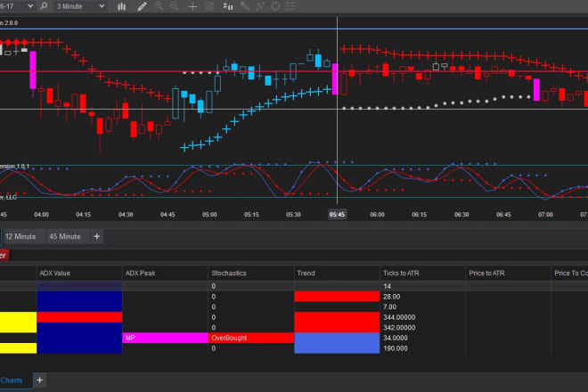Select the Charts workspace tab
This screenshot has height=392, width=588.
[12, 380]
